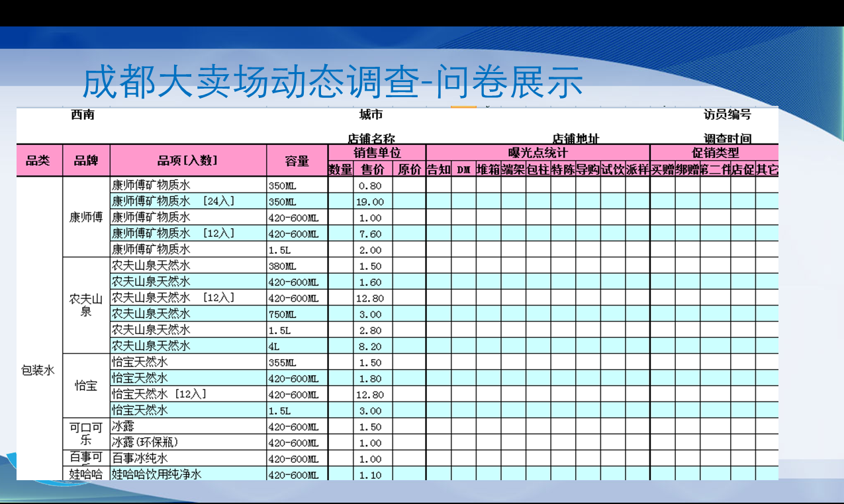The height and width of the screenshot is (504, 844).
Task: Select the price cell 2.00
Action: (372, 249)
